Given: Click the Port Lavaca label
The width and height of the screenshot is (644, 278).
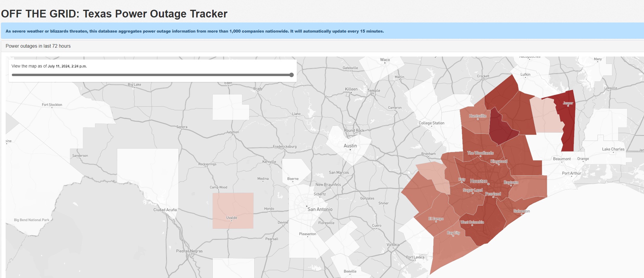Looking at the screenshot, I should (x=415, y=257).
